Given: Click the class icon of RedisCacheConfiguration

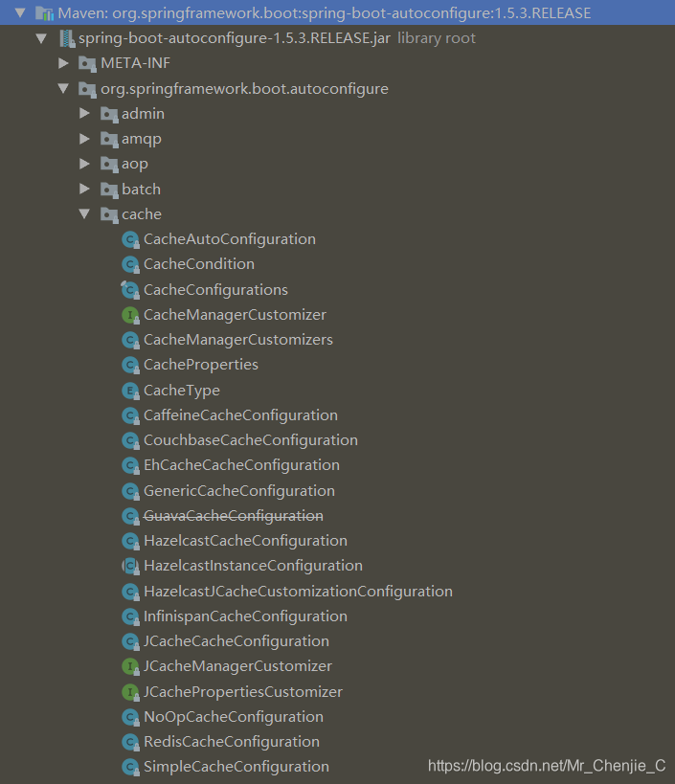Looking at the screenshot, I should coord(130,743).
